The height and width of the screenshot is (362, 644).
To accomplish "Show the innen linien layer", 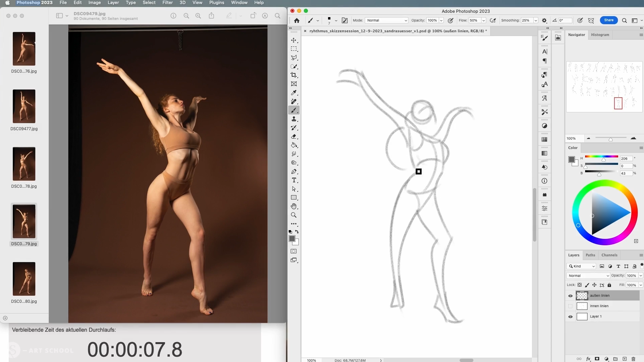I will [570, 306].
